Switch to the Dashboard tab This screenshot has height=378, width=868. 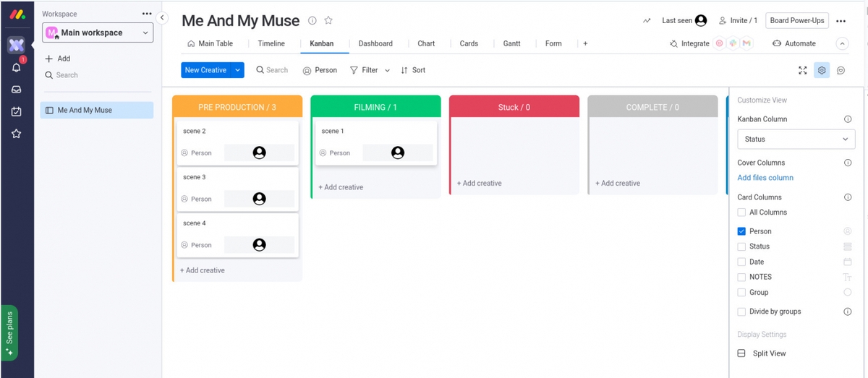click(x=375, y=43)
